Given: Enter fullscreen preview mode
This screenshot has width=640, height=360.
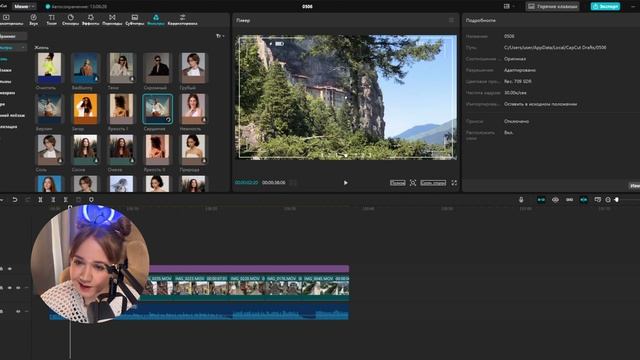Looking at the screenshot, I should [x=454, y=183].
